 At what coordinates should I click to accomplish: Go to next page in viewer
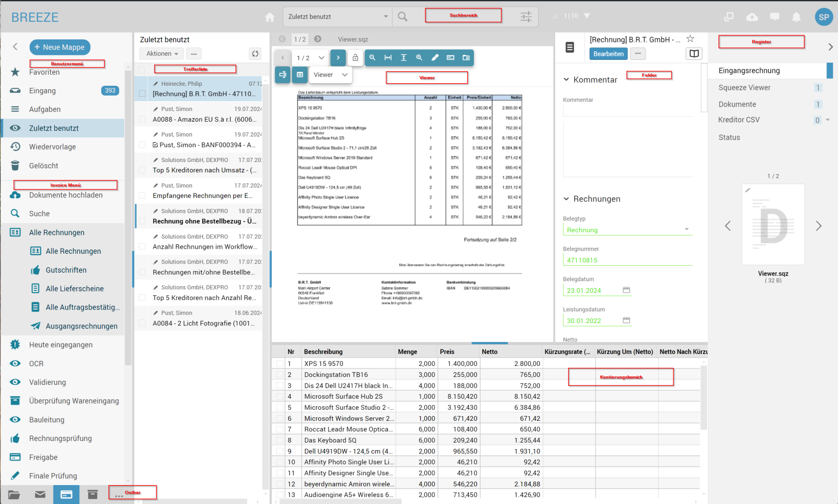point(338,58)
